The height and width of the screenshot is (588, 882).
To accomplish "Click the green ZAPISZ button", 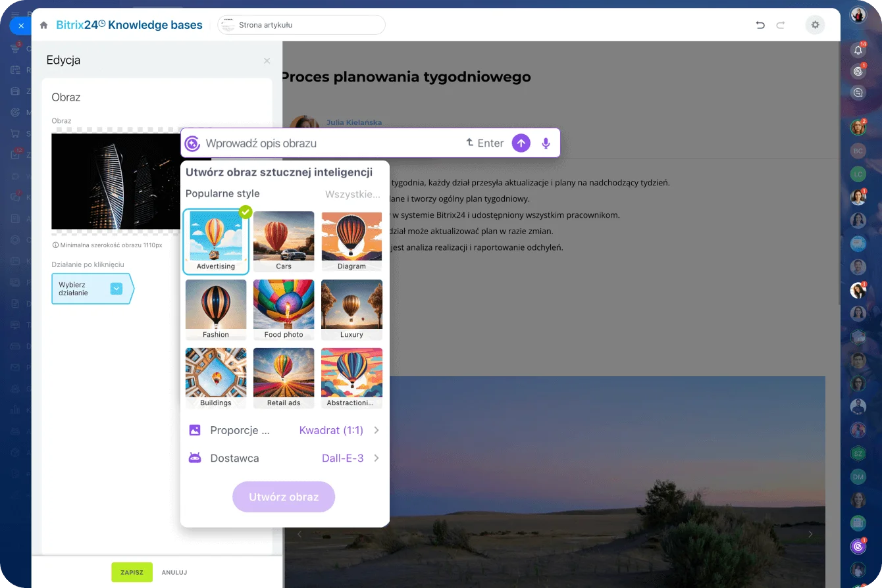I will click(x=132, y=572).
